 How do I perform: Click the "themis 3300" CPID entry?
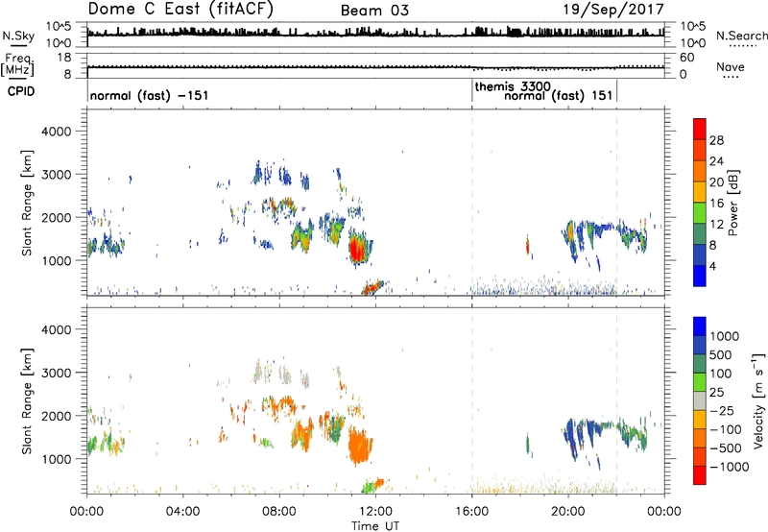[x=513, y=86]
